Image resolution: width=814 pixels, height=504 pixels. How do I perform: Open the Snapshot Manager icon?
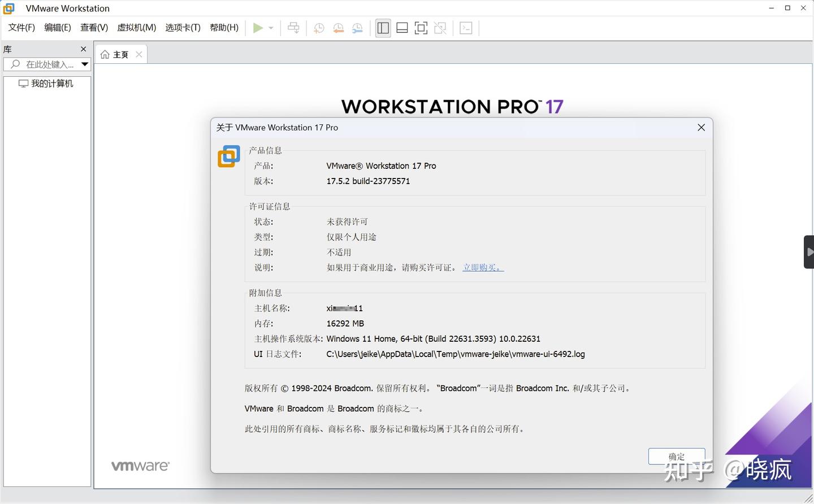click(x=357, y=28)
